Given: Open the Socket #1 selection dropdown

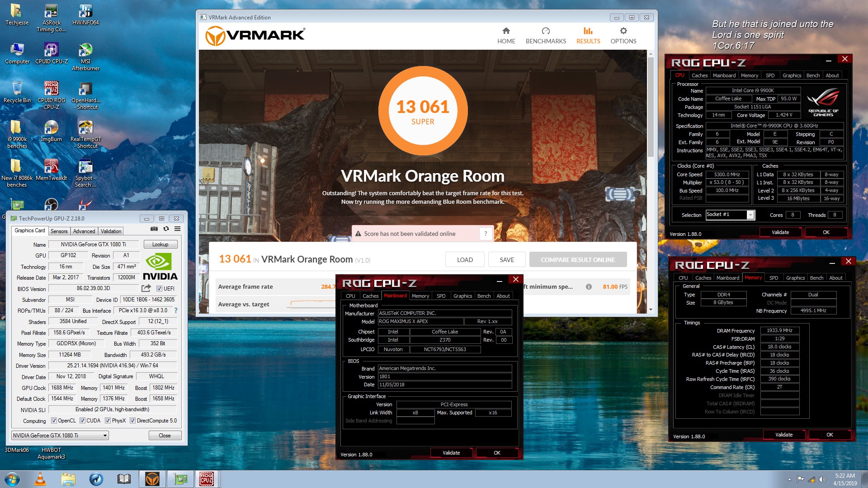Looking at the screenshot, I should point(730,215).
